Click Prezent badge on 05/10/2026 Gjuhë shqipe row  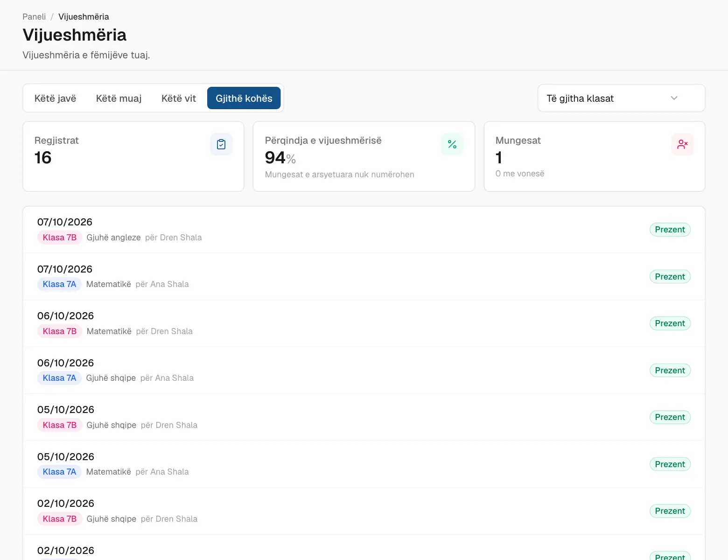(670, 417)
